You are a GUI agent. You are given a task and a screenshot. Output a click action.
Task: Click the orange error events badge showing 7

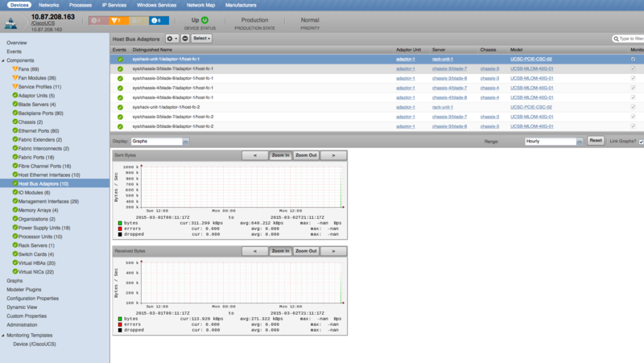tap(118, 21)
